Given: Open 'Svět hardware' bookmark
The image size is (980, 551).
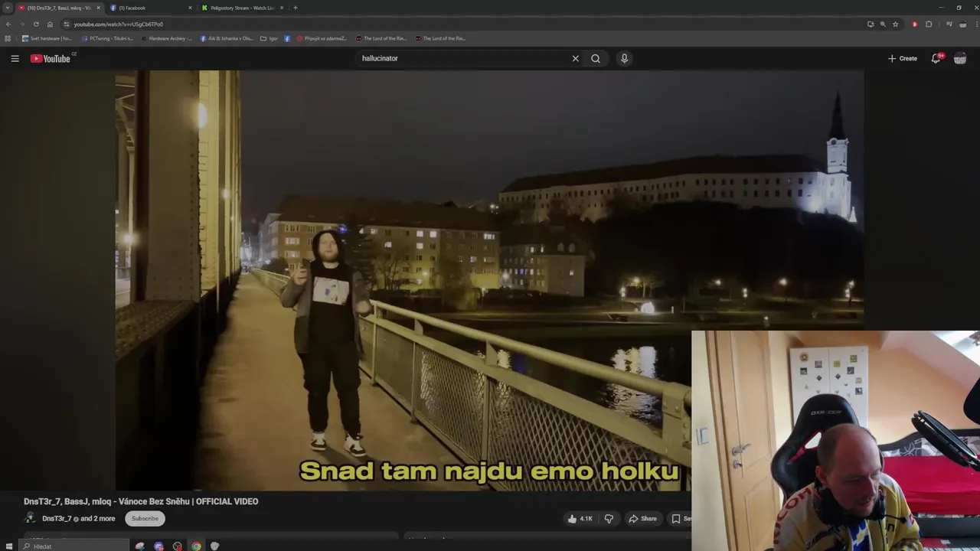Looking at the screenshot, I should (x=47, y=38).
